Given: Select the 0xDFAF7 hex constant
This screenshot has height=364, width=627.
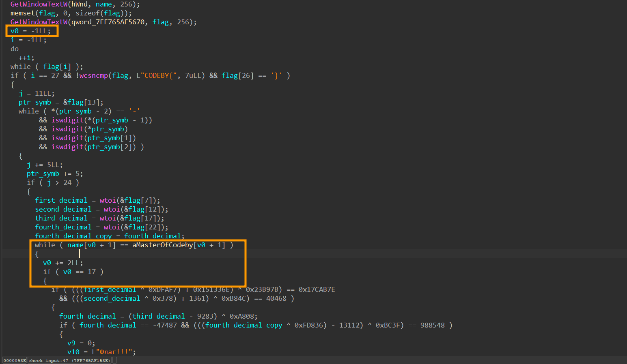Looking at the screenshot, I should 164,289.
